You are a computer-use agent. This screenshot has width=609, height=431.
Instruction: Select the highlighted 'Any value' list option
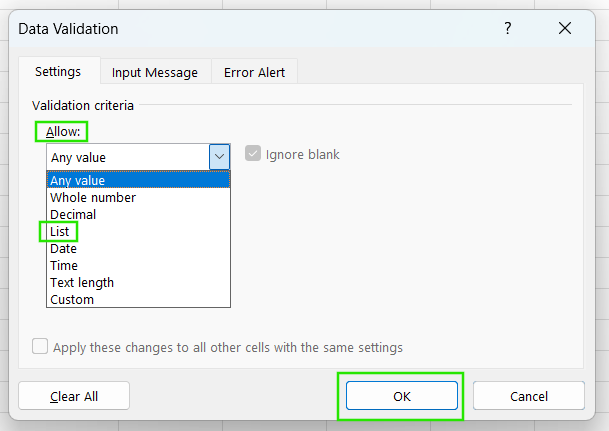pyautogui.click(x=138, y=180)
